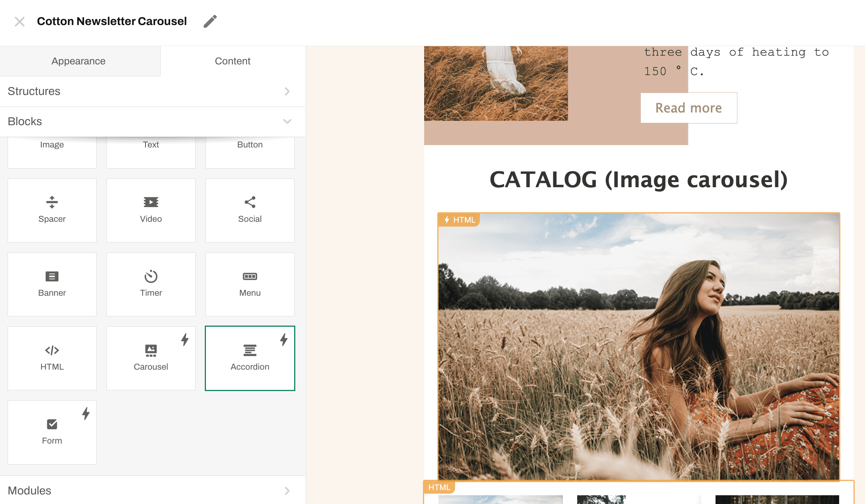Select the first thumbnail below carousel
Screen dimensions: 865x504
tap(500, 500)
